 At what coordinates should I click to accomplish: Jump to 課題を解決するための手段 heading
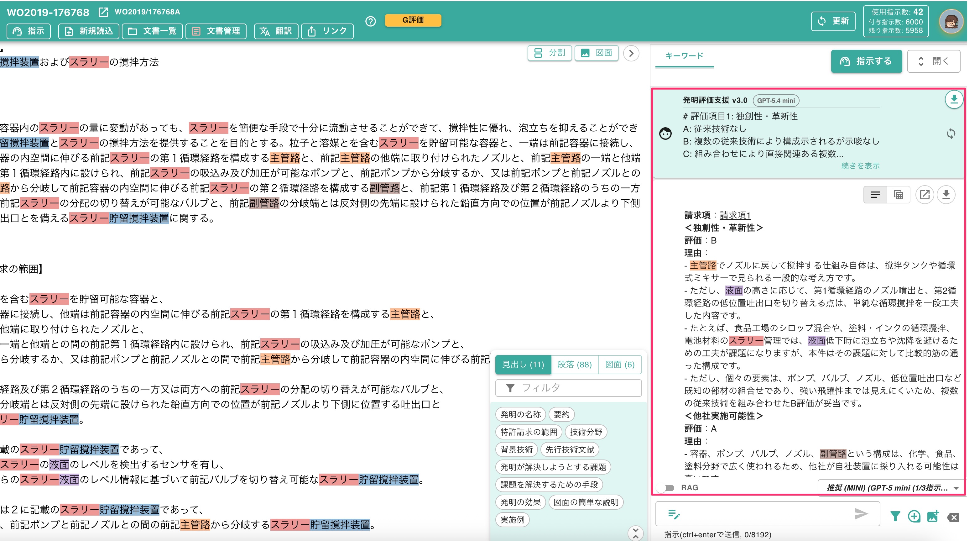(549, 485)
